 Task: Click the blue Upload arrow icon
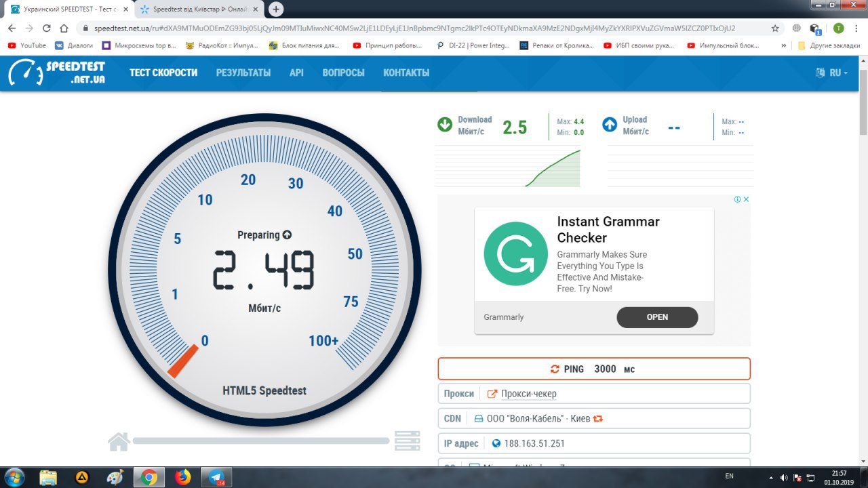610,125
